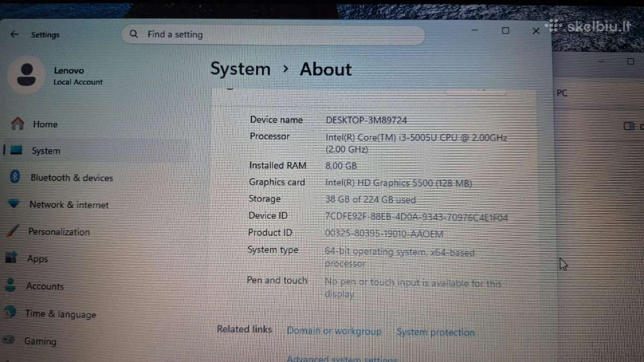Open Network & internet settings

[69, 205]
